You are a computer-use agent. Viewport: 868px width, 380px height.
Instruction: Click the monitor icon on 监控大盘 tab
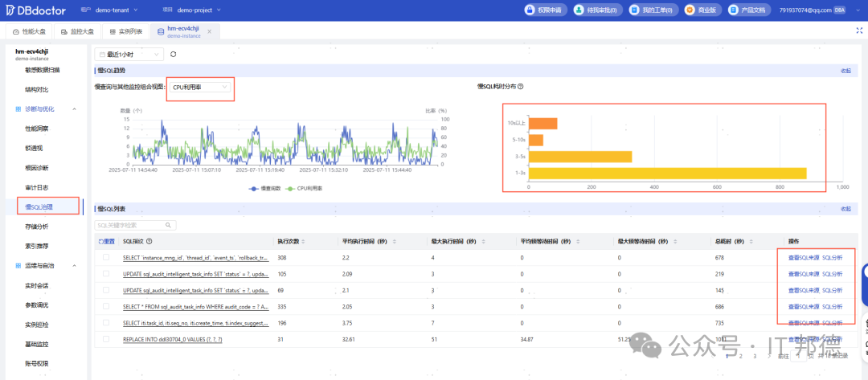64,31
